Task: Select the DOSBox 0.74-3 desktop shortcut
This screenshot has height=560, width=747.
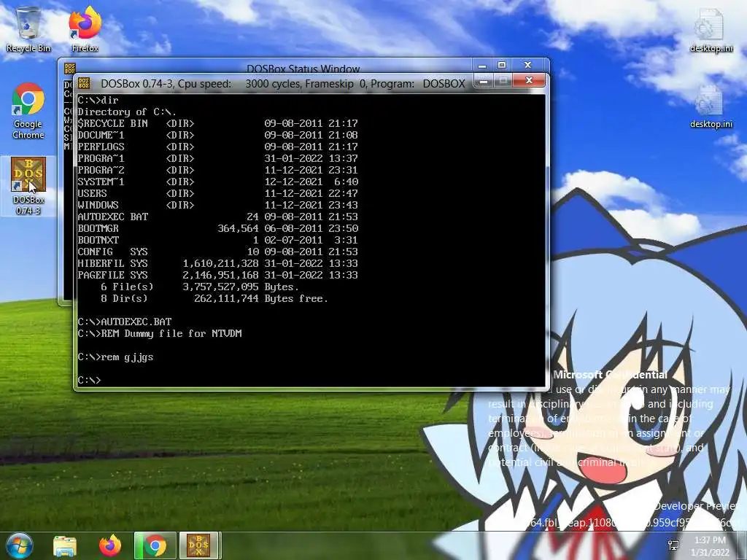Action: pyautogui.click(x=28, y=186)
